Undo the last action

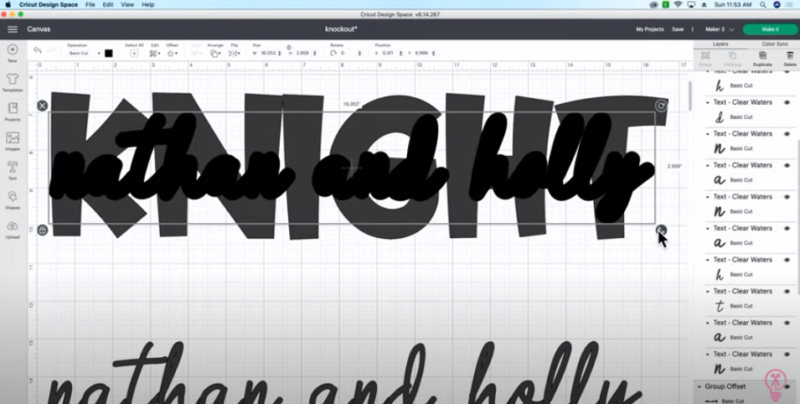click(x=37, y=50)
